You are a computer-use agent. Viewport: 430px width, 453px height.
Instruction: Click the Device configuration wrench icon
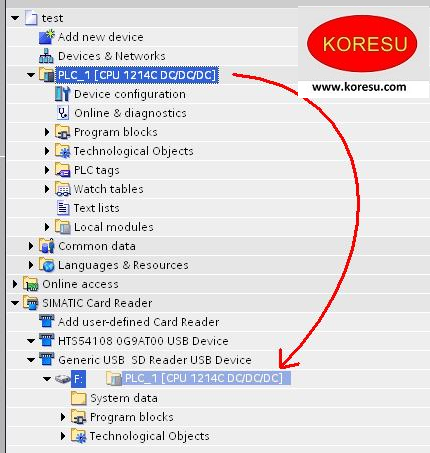click(62, 94)
